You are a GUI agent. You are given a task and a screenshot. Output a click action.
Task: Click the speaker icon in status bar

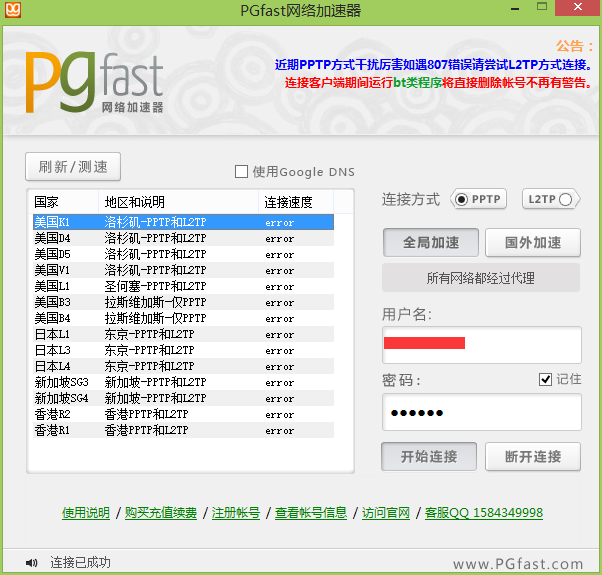click(x=31, y=563)
